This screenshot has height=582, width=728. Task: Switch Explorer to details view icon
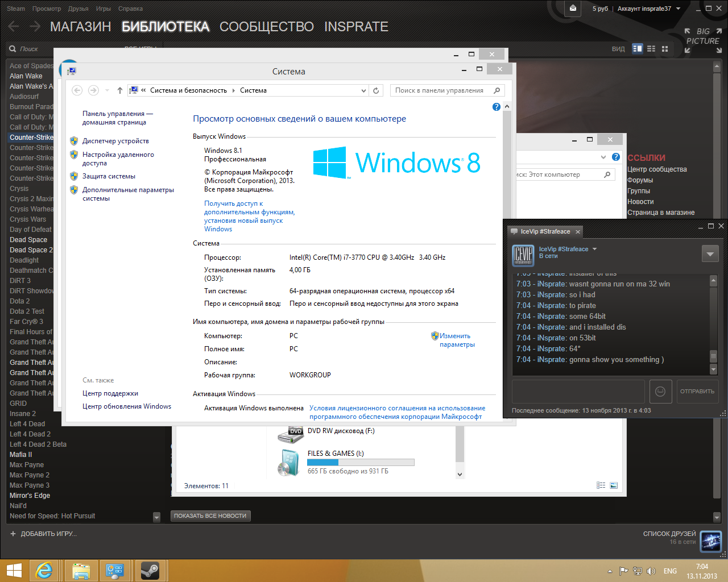pos(601,485)
